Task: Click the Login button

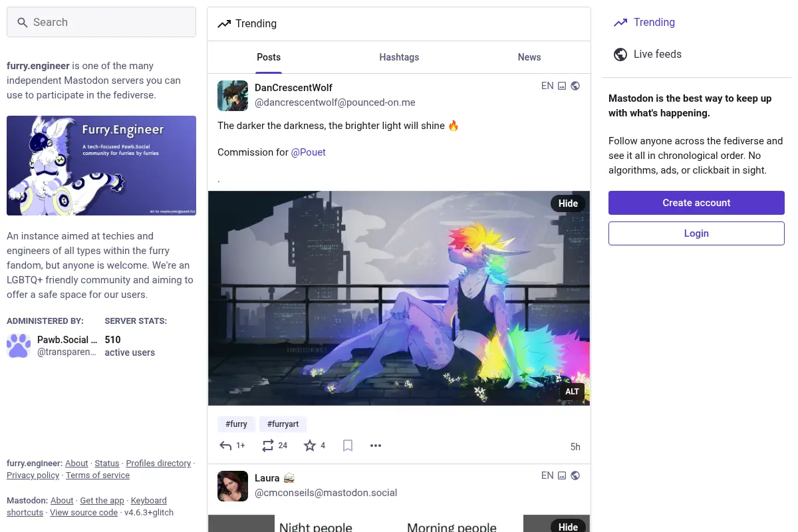Action: [696, 233]
